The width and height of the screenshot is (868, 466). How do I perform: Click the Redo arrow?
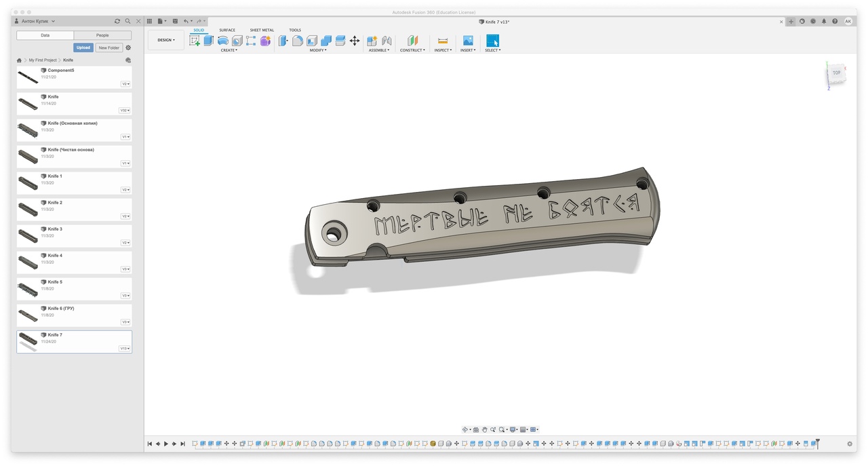click(x=199, y=21)
